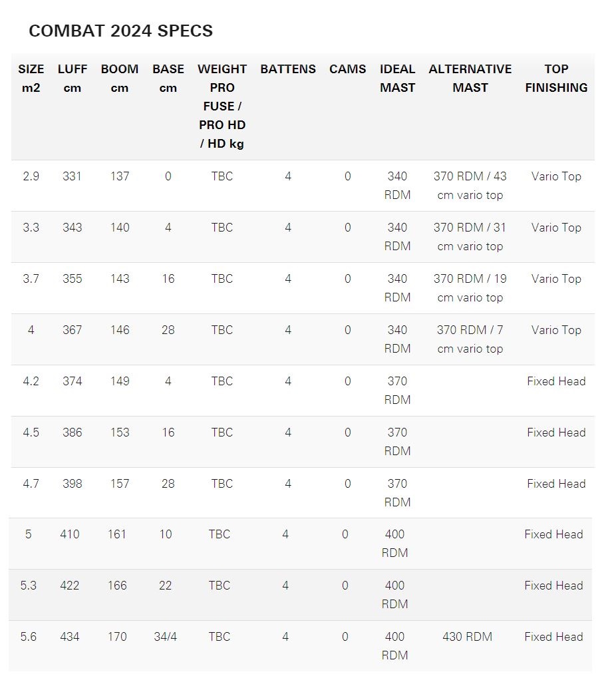Click the ALTERNATIVE MAST column header
Screen dimensions: 608x700
[x=470, y=79]
